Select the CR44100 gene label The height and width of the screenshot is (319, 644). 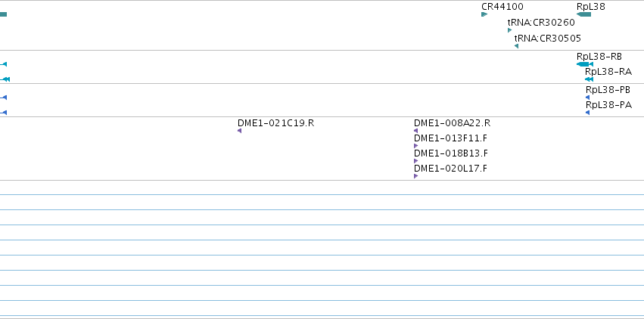click(x=502, y=7)
